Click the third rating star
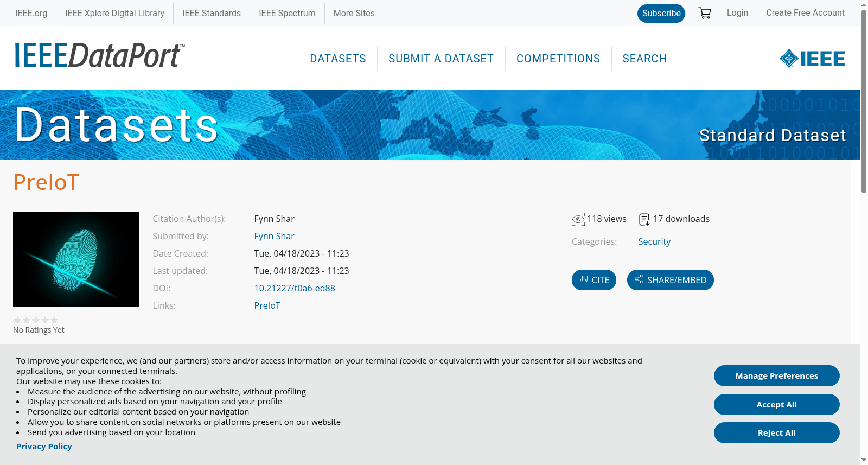The height and width of the screenshot is (465, 868). (36, 320)
